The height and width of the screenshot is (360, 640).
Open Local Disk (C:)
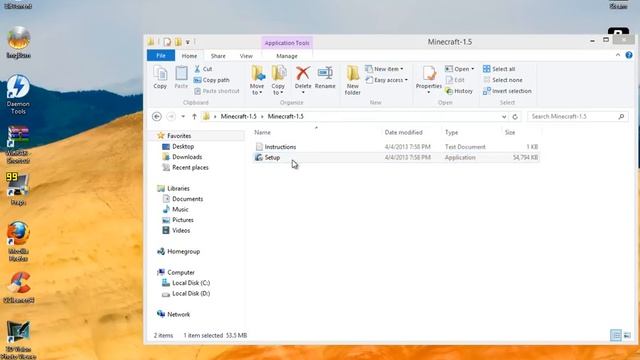pos(186,283)
